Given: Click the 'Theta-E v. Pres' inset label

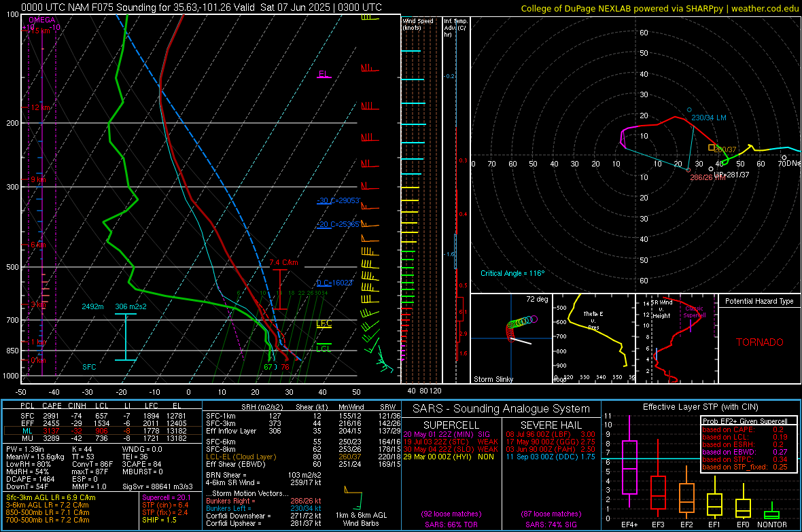Looking at the screenshot, I should (x=593, y=320).
